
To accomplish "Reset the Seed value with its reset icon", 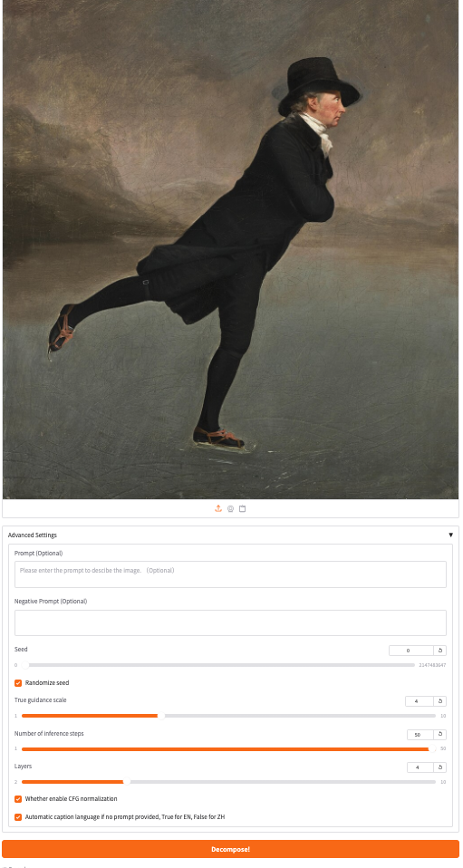I will click(439, 651).
